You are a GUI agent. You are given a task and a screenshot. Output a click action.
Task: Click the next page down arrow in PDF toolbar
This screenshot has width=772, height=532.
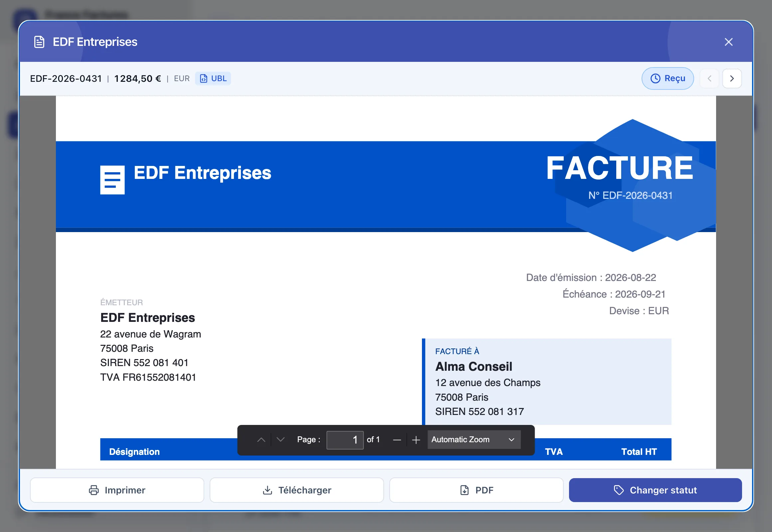tap(281, 440)
